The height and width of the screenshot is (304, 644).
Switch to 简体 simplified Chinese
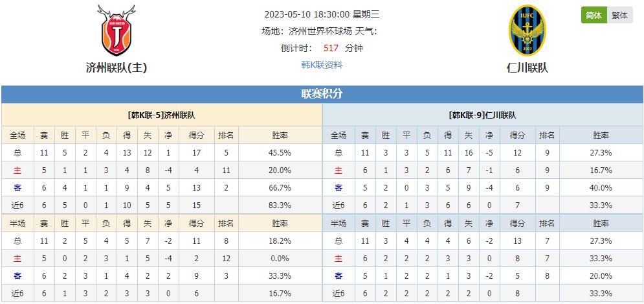(x=594, y=15)
